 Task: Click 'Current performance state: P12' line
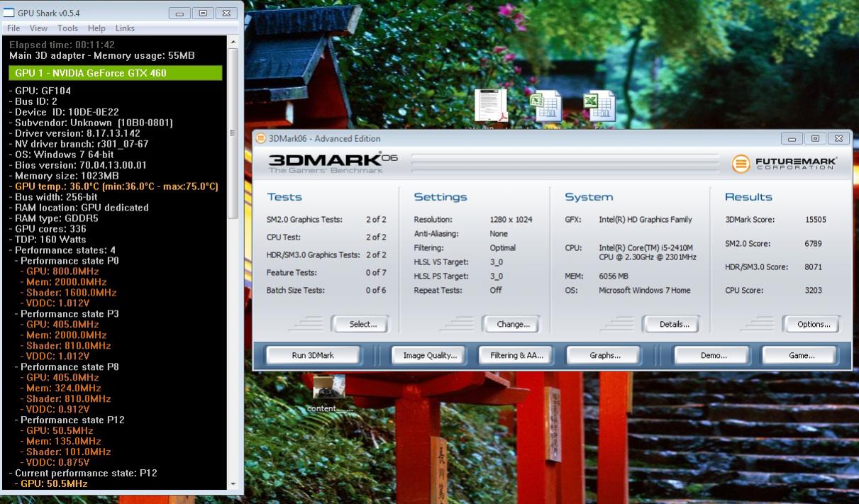pos(83,473)
